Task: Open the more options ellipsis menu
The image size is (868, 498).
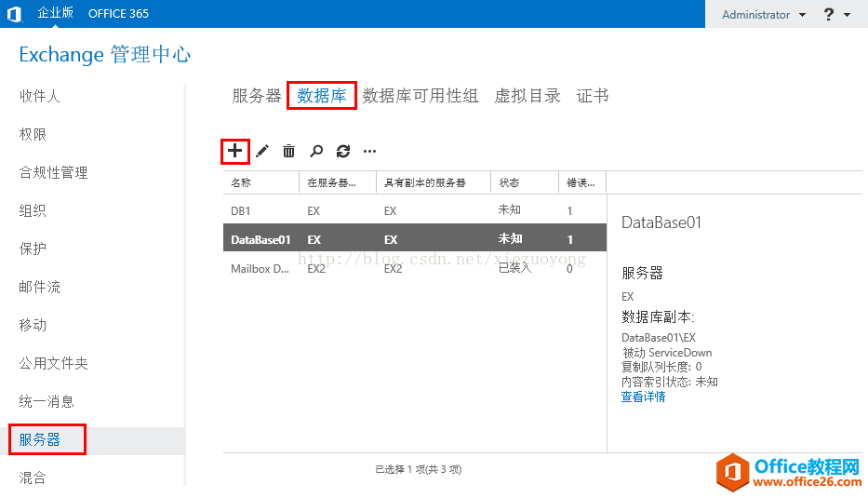Action: coord(369,151)
